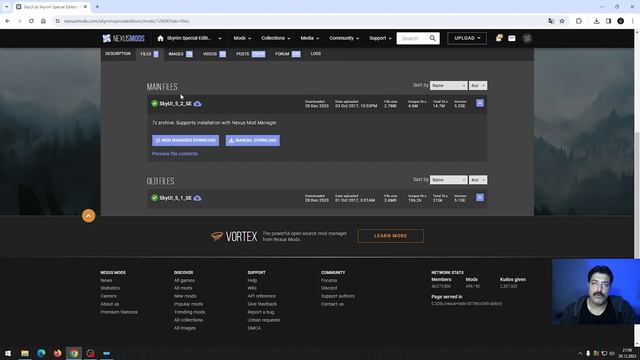The width and height of the screenshot is (640, 360).
Task: Switch to the Videos tab
Action: [214, 54]
